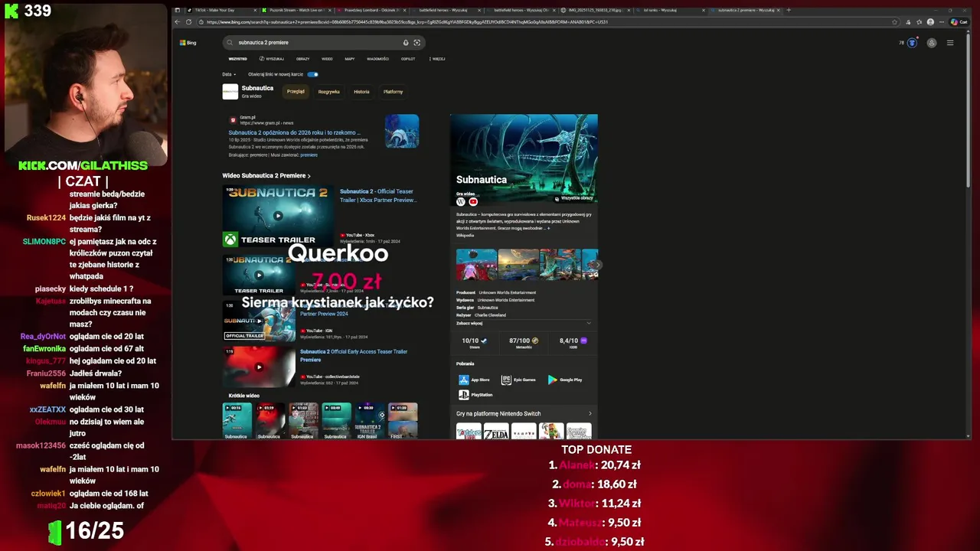The width and height of the screenshot is (980, 551).
Task: Expand Subnautica description with plus
Action: pyautogui.click(x=548, y=228)
